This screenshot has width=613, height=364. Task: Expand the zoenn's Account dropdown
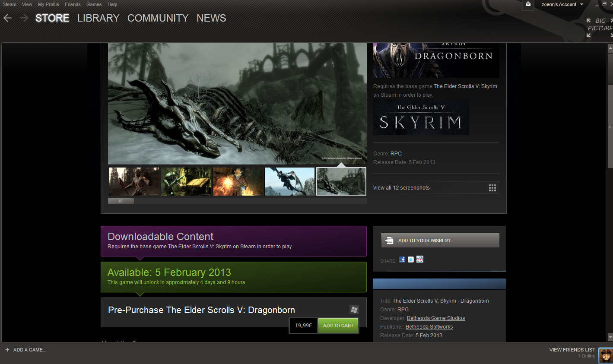tap(562, 4)
